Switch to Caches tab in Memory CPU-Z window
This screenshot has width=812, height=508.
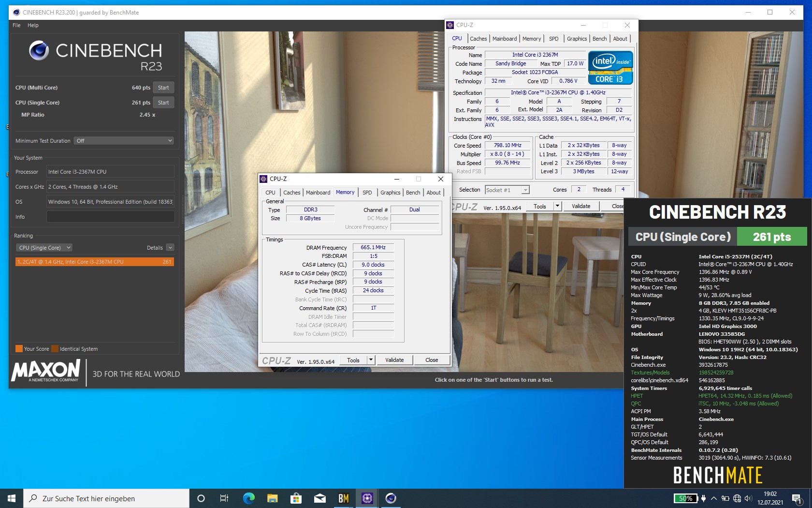(292, 193)
